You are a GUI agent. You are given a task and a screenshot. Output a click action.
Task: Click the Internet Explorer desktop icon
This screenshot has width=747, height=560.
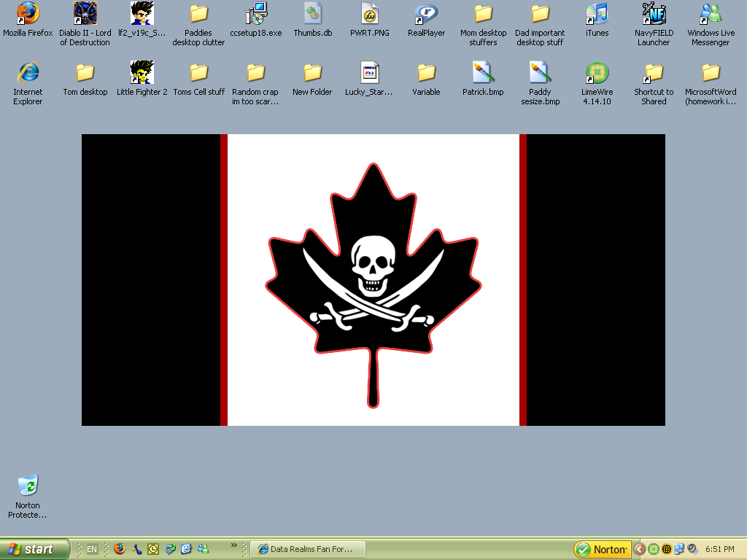(28, 73)
